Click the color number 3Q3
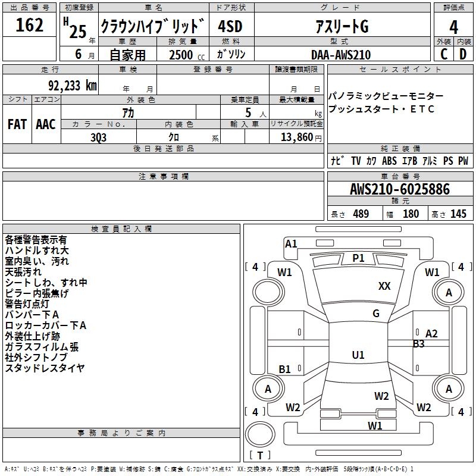Screen dimensions: 476x476 tap(98, 136)
